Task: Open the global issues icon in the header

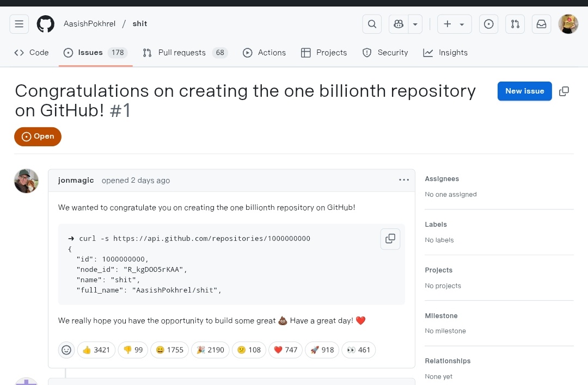Action: pyautogui.click(x=488, y=24)
